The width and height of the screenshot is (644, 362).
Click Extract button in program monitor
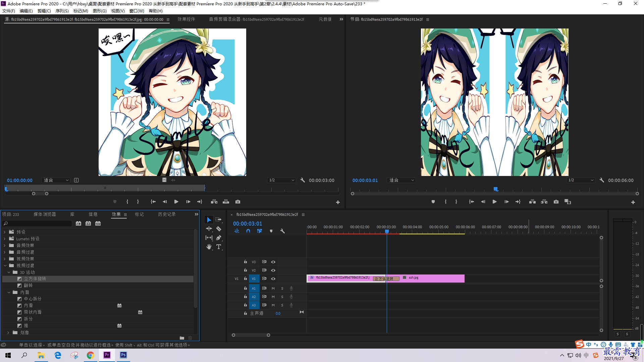point(544,202)
